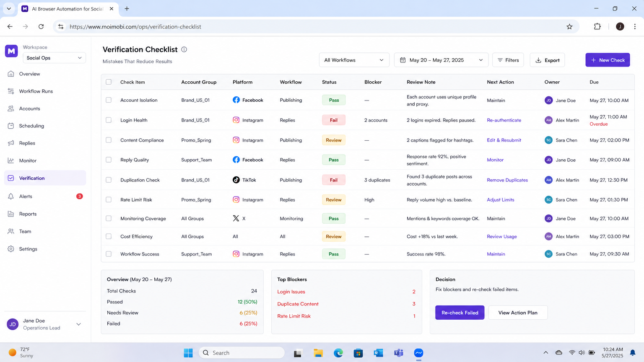Open File Explorer from the taskbar
Image resolution: width=644 pixels, height=362 pixels.
(x=318, y=353)
